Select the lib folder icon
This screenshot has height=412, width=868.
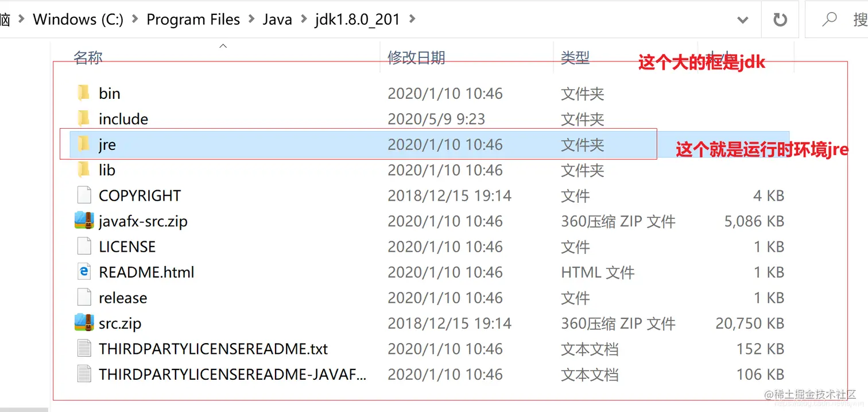pos(84,170)
